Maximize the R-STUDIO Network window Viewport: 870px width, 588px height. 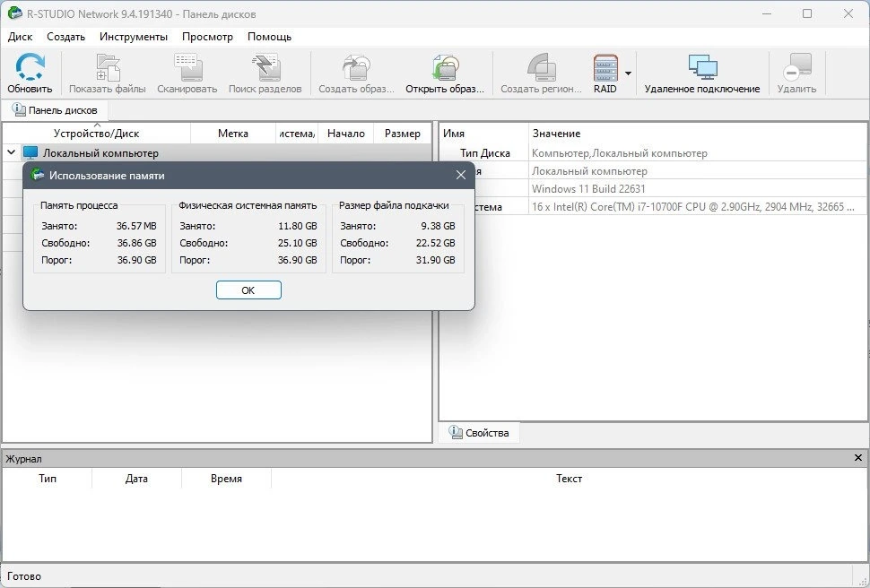807,13
